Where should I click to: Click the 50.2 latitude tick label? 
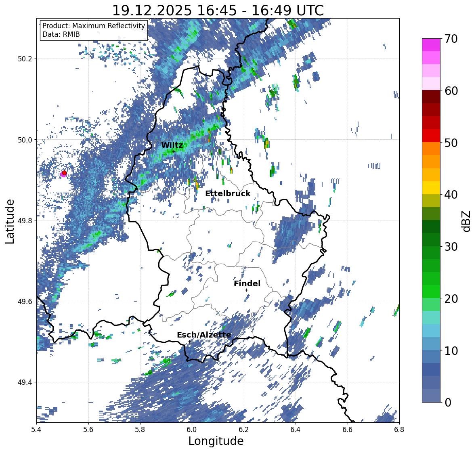tap(25, 59)
